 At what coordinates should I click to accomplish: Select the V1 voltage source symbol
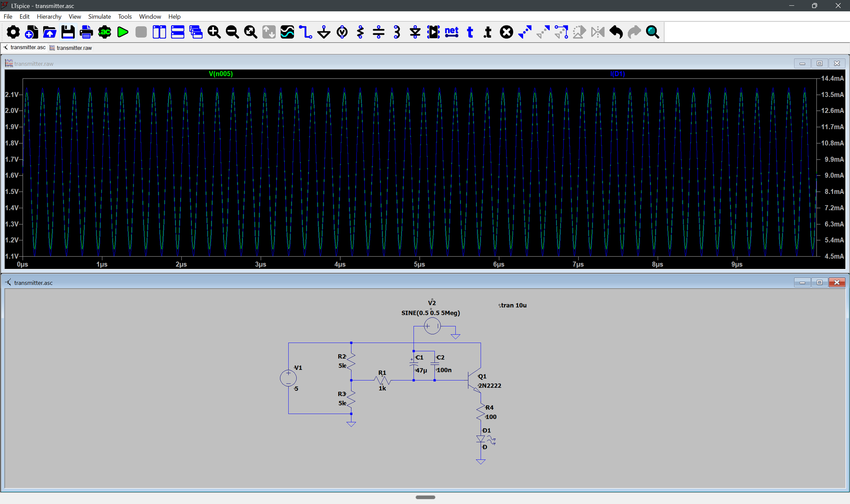[288, 378]
